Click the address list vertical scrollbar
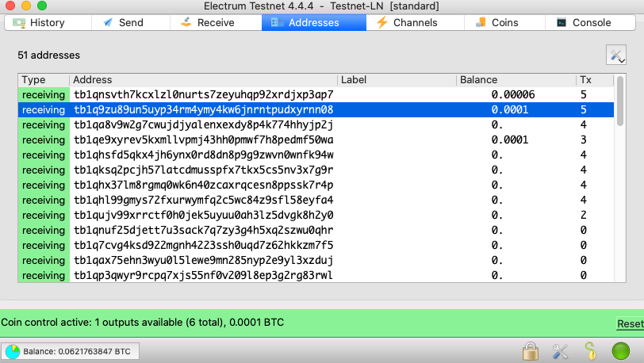644x363 pixels. [x=620, y=101]
